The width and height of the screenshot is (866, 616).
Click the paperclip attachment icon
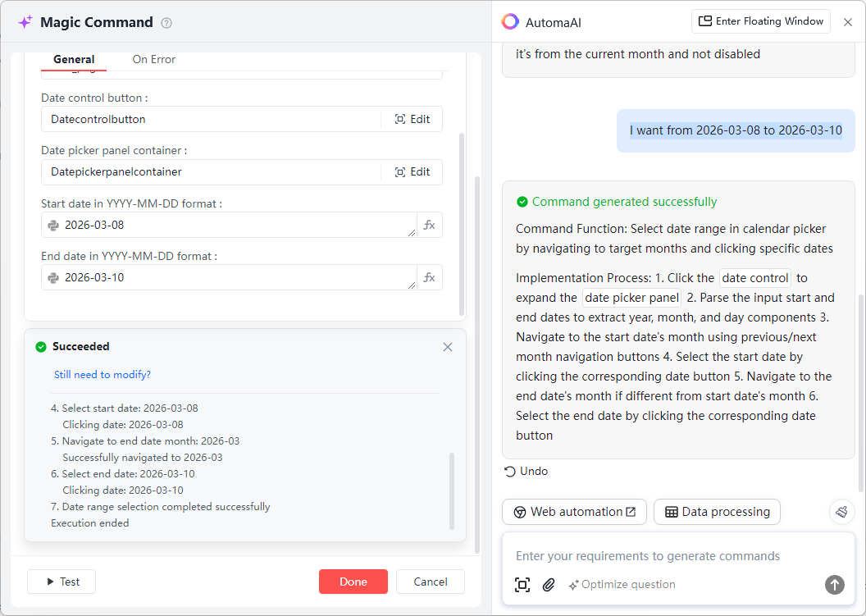(x=549, y=585)
